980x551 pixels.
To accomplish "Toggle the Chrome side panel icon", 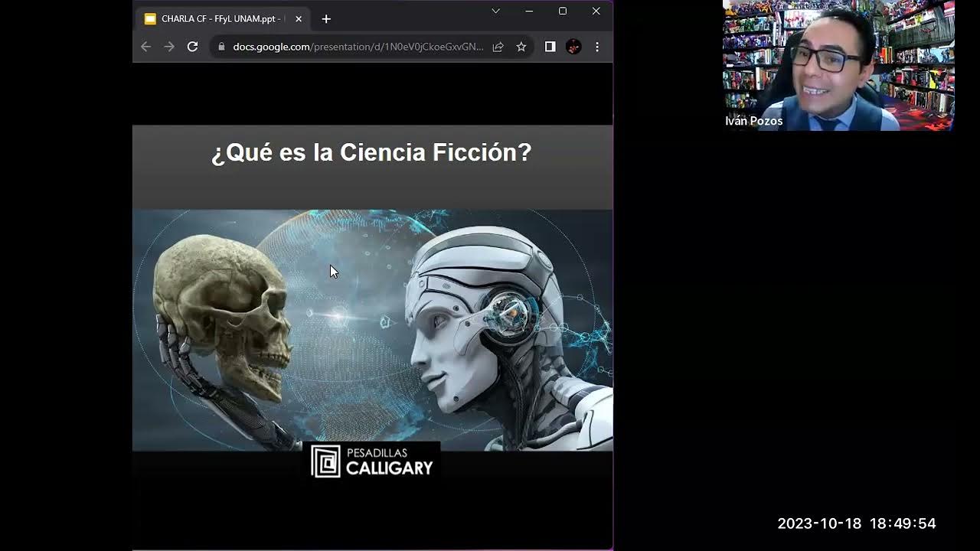I will click(x=550, y=47).
